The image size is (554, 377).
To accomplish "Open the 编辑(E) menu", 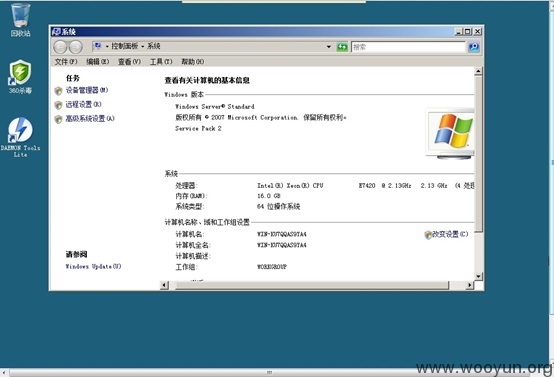I will 98,61.
